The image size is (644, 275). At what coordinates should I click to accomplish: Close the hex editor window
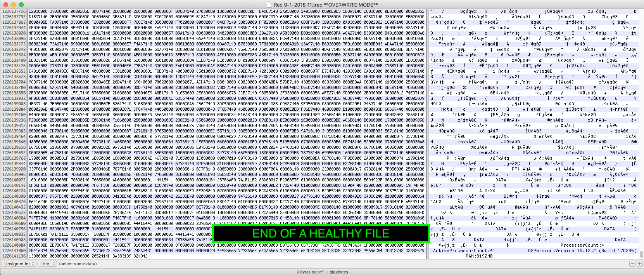[5, 5]
